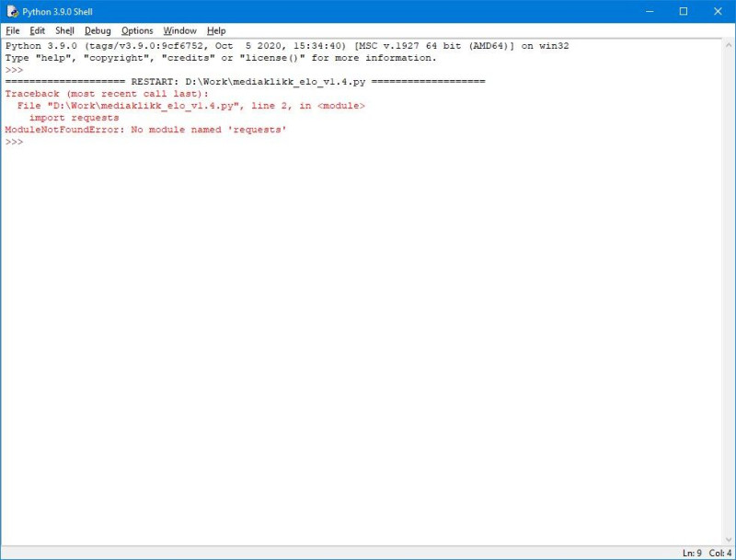Click the 'Python 3.9.0 Shell' window title
This screenshot has width=736, height=560.
[x=57, y=12]
